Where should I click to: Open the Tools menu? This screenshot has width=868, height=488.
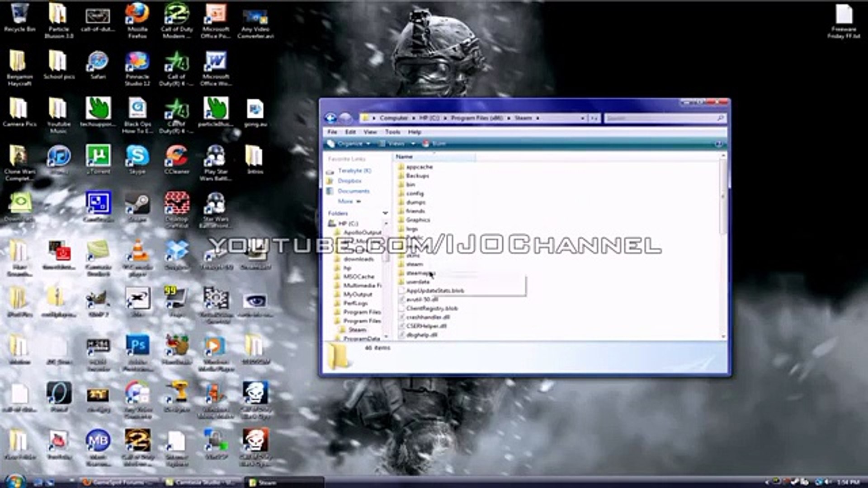(x=392, y=132)
